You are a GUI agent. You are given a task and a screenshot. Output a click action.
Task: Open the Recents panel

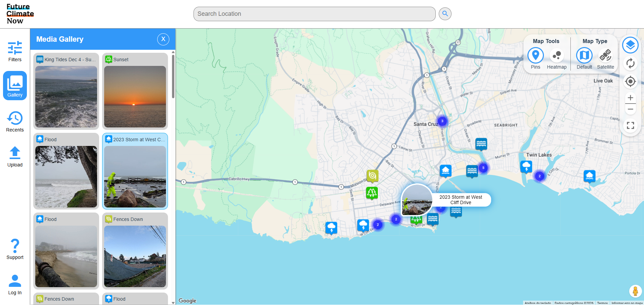[15, 122]
